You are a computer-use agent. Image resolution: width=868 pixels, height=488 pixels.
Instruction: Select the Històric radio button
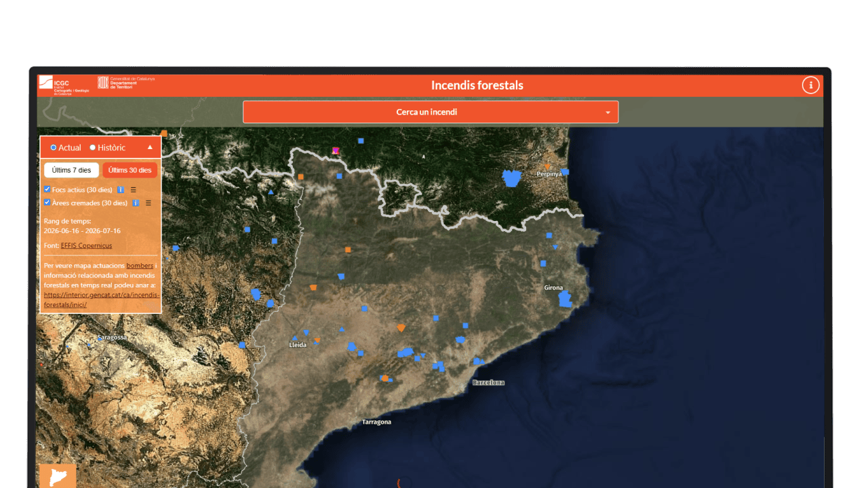tap(93, 148)
